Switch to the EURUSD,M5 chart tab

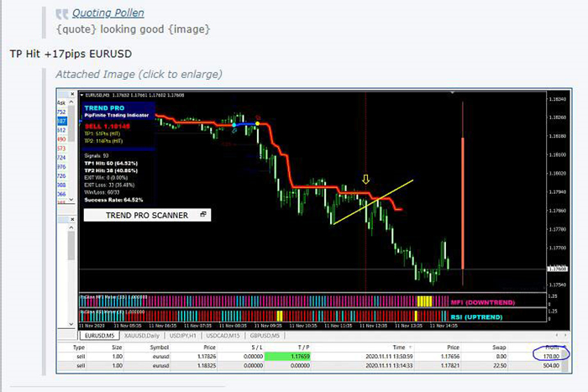[x=99, y=336]
